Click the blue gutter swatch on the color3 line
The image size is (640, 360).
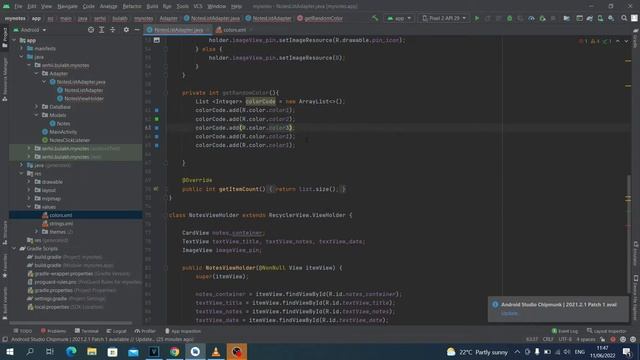coord(157,128)
